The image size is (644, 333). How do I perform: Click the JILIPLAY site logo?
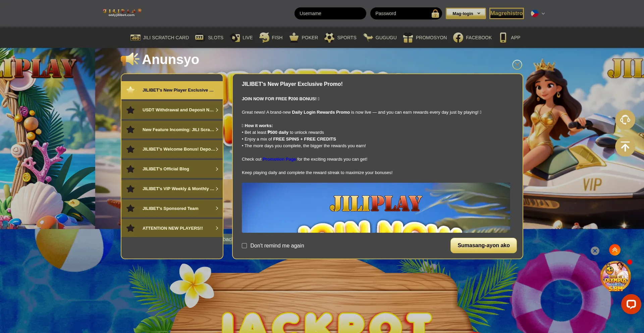coord(122,13)
